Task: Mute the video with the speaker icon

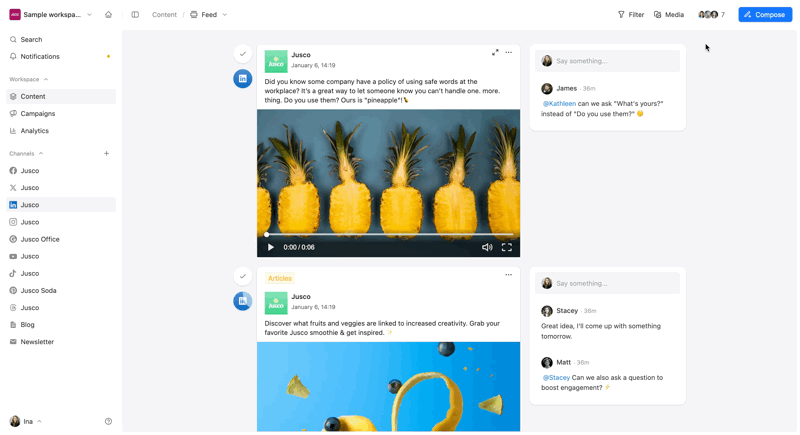Action: click(x=487, y=247)
